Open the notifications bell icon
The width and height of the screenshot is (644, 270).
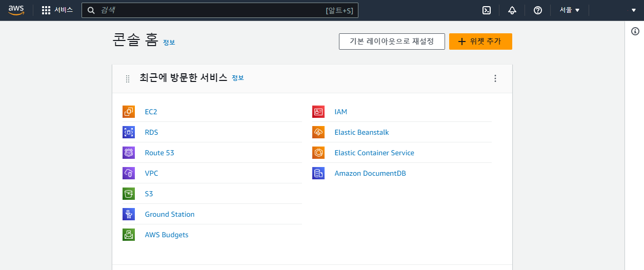[x=512, y=10]
